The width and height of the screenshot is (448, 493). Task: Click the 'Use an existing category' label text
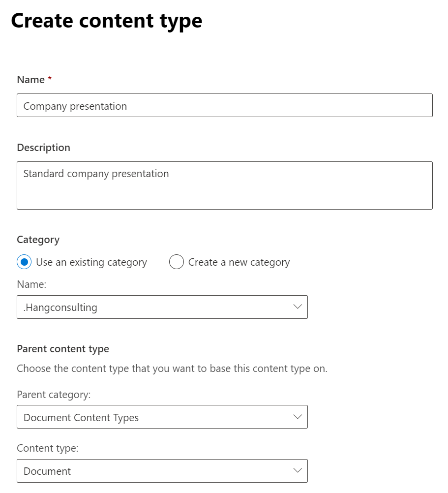point(91,262)
